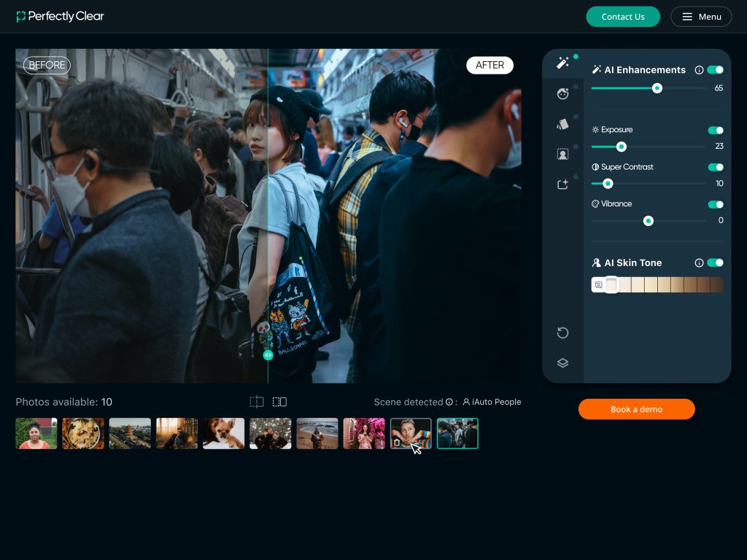Click info icon beside AI Enhancements

coord(699,70)
